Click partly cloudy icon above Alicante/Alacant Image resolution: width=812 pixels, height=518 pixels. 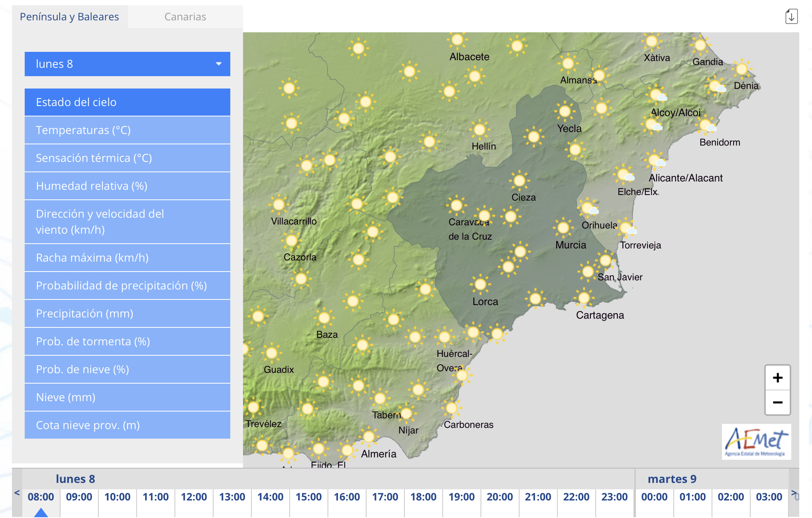coord(655,160)
